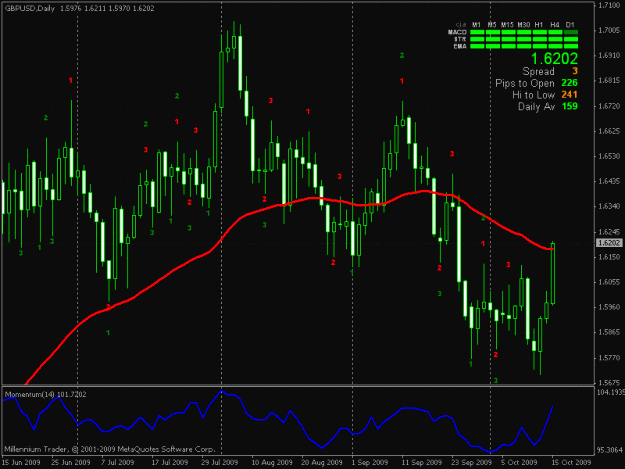Click the 23 Sep 2009 date label

click(x=472, y=462)
